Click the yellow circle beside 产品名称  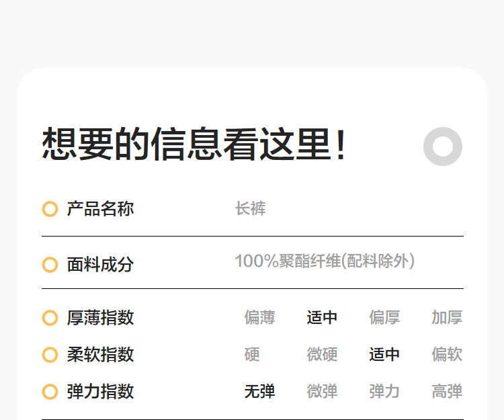50,209
